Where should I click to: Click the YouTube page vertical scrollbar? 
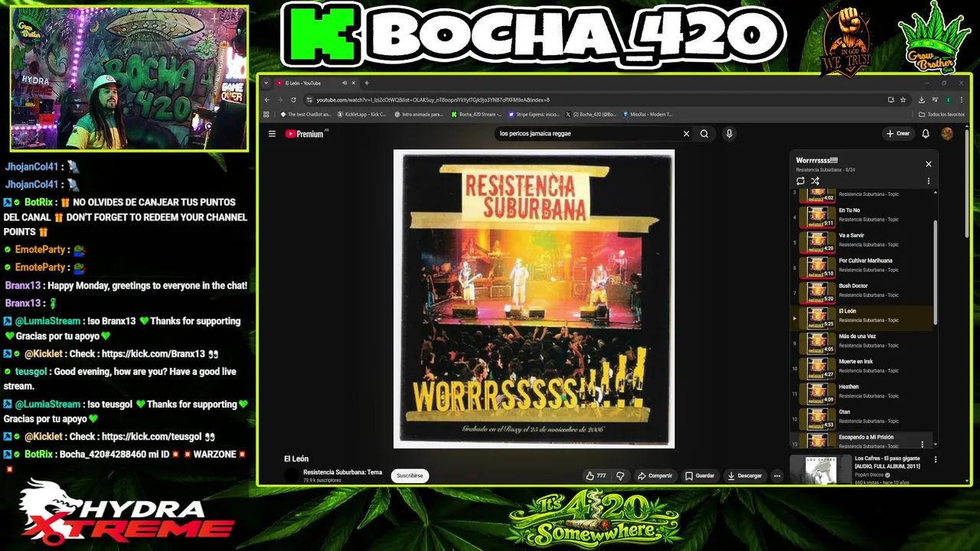967,184
